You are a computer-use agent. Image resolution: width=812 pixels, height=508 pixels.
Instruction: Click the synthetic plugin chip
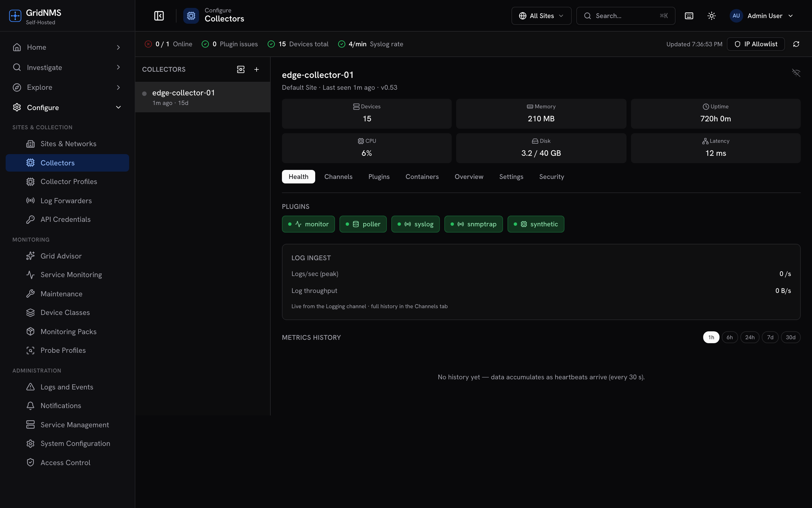click(536, 224)
